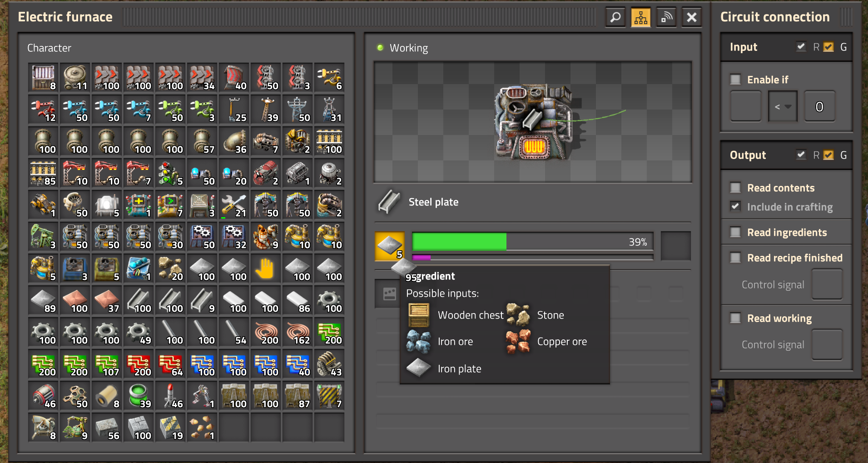Click the constant value field showing 0
868x463 pixels.
point(819,106)
